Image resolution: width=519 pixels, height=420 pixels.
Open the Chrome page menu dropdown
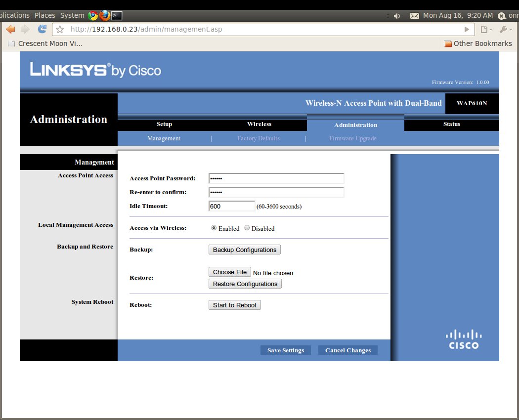click(487, 29)
